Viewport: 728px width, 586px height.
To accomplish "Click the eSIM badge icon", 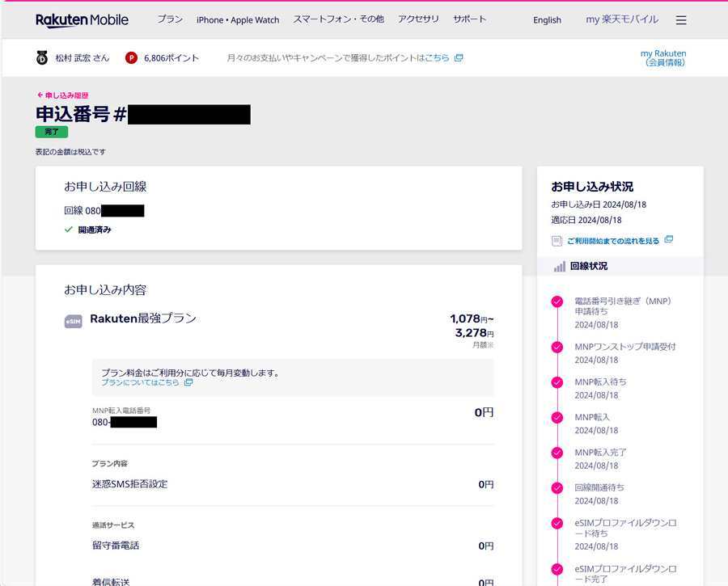I will tap(74, 321).
